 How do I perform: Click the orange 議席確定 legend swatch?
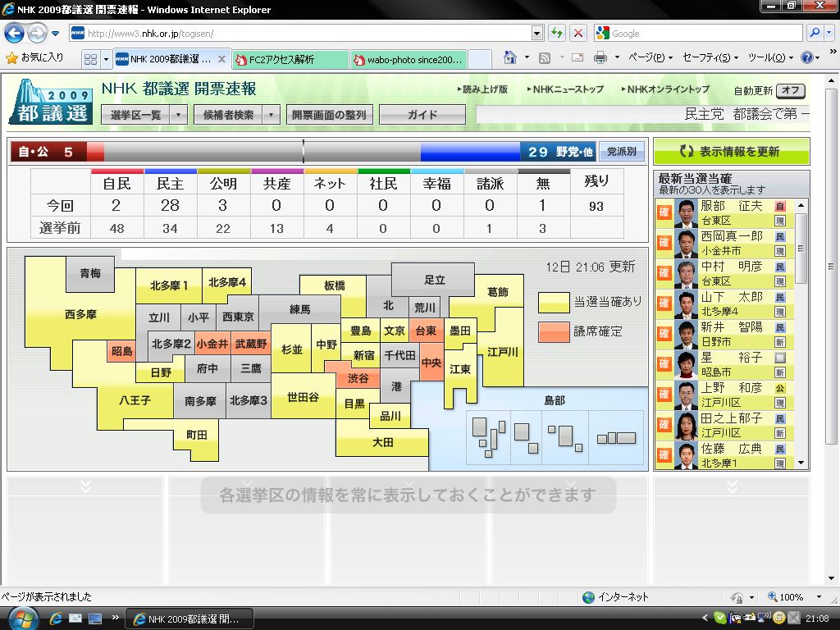coord(554,332)
